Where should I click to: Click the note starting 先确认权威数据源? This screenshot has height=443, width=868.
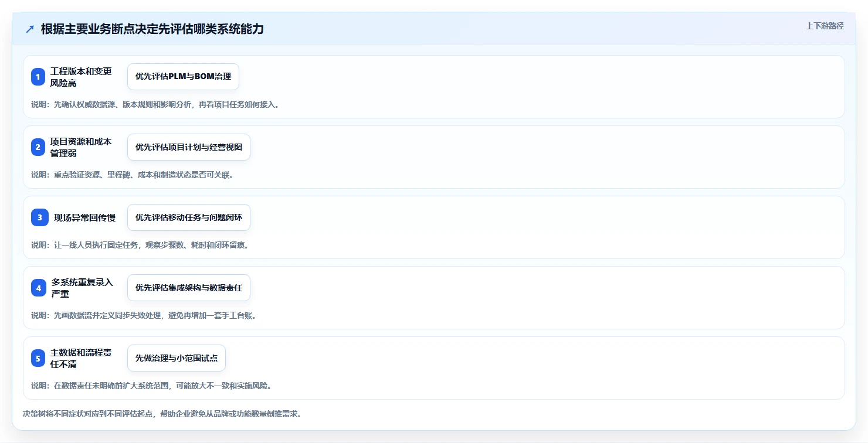point(155,104)
